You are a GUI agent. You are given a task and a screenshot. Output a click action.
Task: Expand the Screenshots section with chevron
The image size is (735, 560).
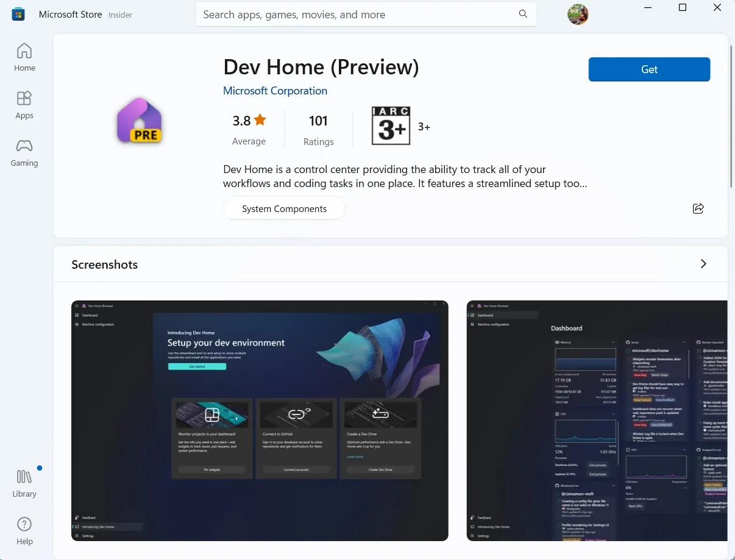(703, 264)
